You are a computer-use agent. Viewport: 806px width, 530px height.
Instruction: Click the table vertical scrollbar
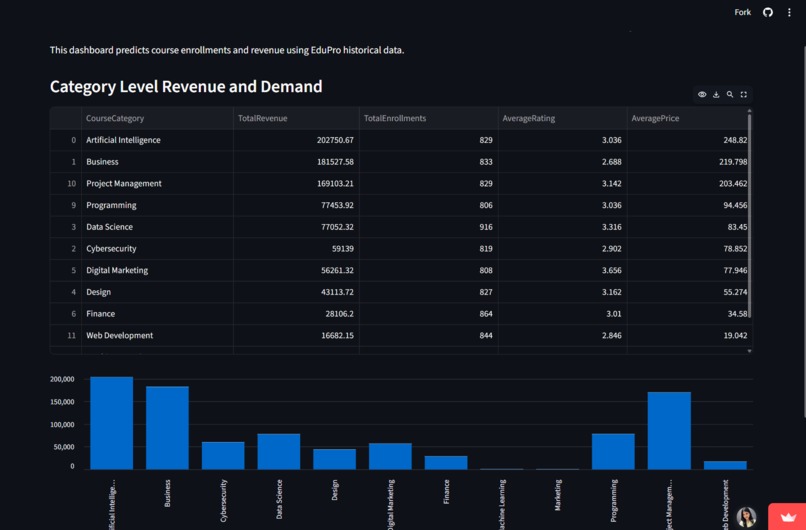(x=749, y=216)
